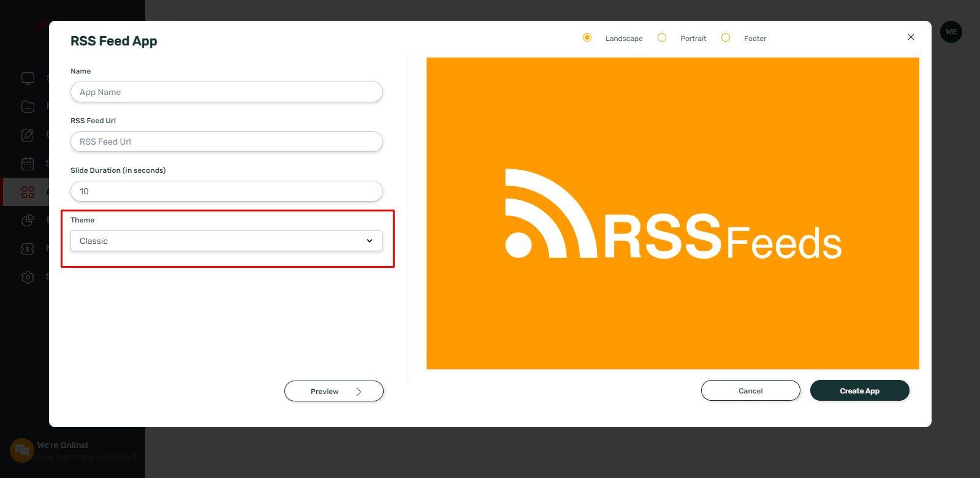
Task: Open the apps grid icon in sidebar
Action: tap(28, 192)
